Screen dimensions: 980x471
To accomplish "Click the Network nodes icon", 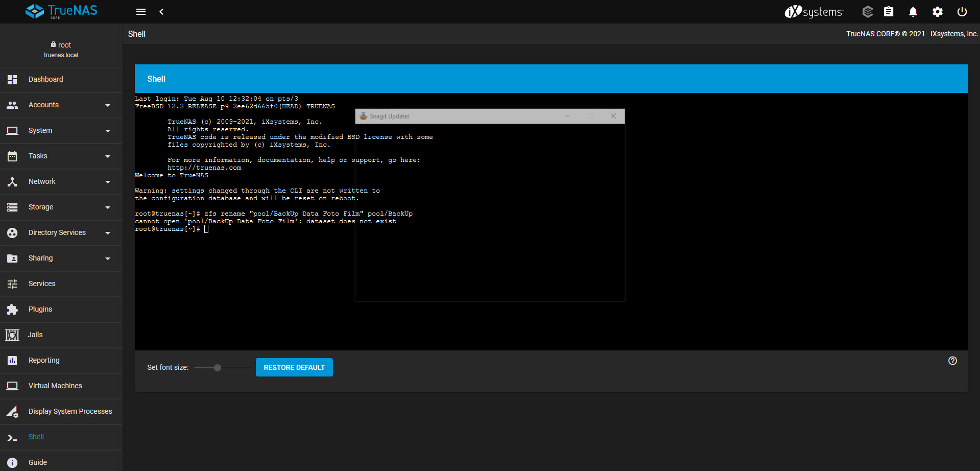I will [x=12, y=181].
